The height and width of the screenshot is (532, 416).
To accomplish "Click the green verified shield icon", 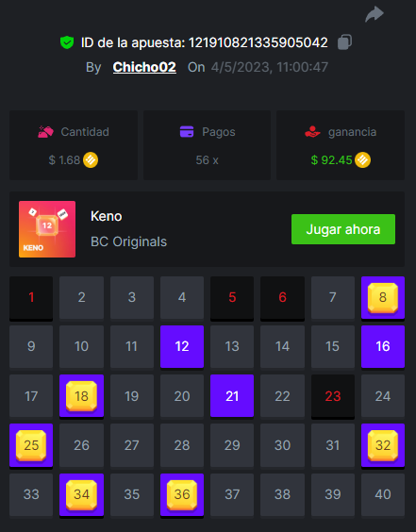I will [67, 42].
